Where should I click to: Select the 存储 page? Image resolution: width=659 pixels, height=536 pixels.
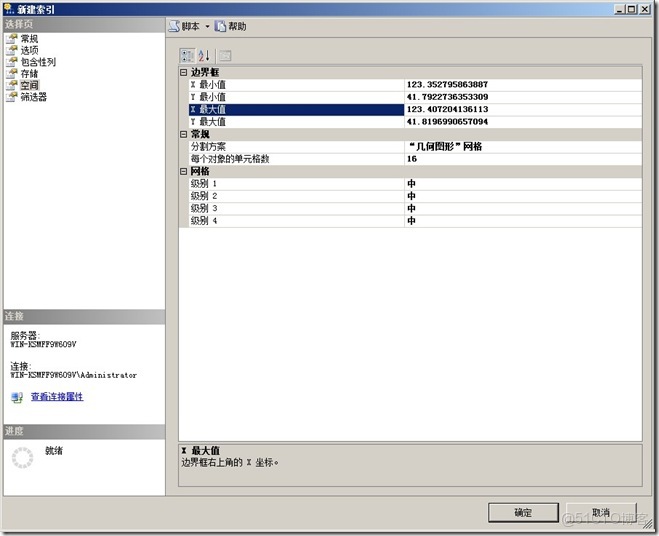click(x=29, y=74)
